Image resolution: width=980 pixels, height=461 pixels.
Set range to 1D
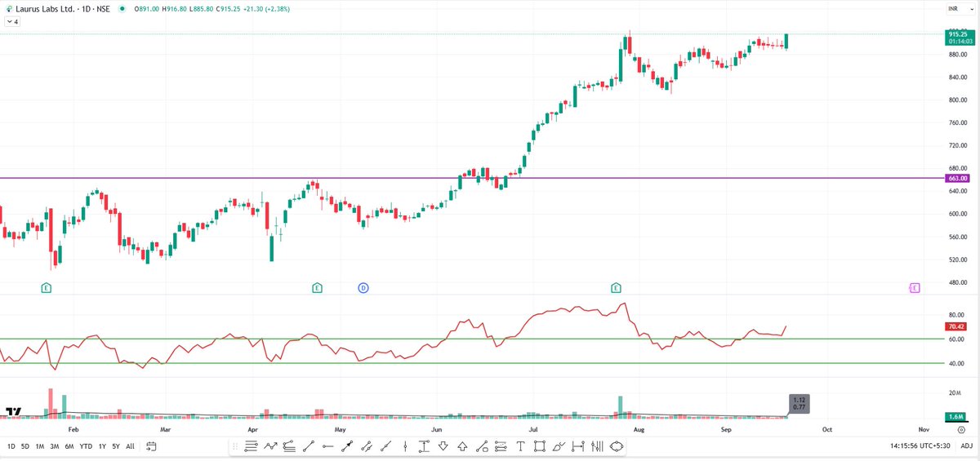coord(11,446)
